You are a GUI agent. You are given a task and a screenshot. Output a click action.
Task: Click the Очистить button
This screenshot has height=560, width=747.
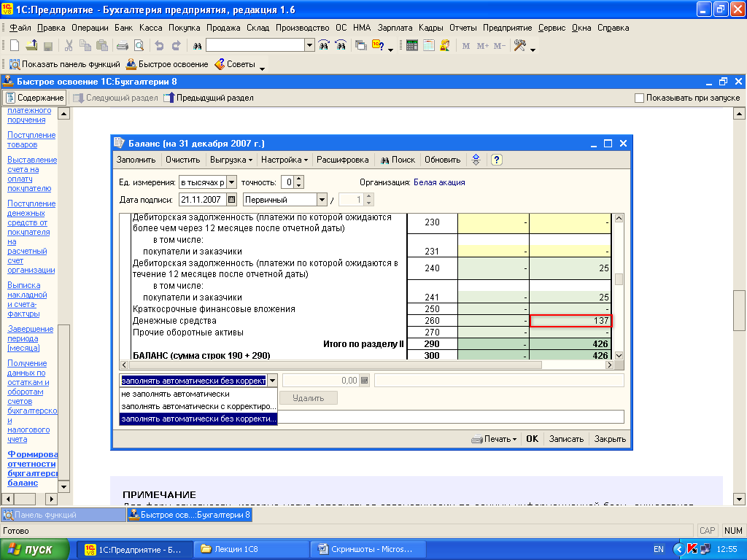[183, 160]
